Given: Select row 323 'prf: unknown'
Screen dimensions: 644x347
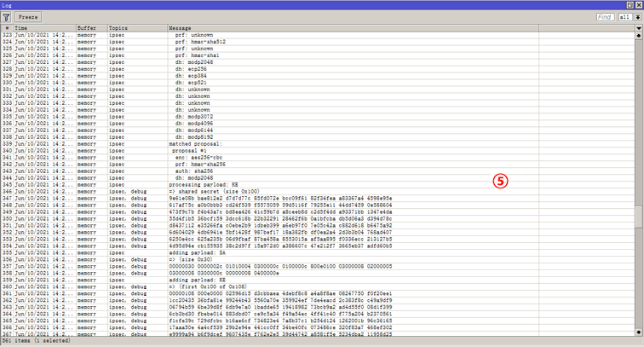Looking at the screenshot, I should coord(318,35).
